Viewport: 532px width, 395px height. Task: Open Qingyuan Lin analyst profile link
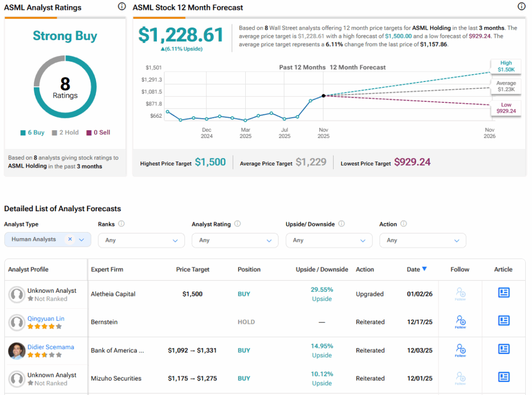(x=46, y=319)
